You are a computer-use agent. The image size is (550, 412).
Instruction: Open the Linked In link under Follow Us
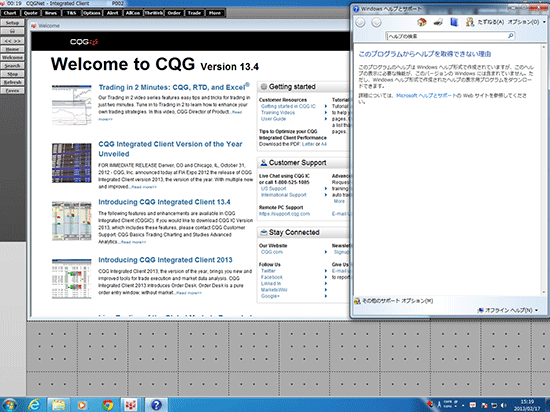tap(271, 284)
